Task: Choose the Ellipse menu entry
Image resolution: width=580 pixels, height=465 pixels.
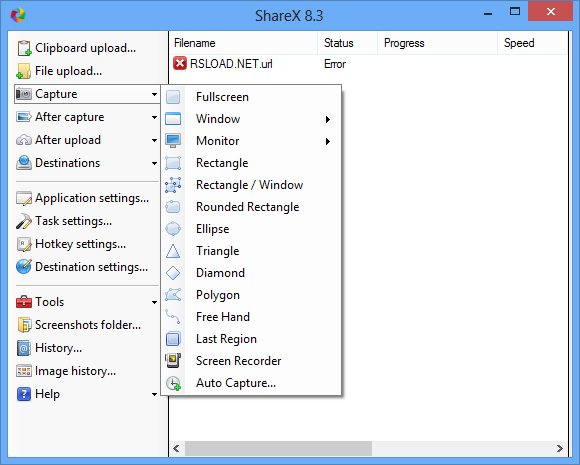Action: 251,229
